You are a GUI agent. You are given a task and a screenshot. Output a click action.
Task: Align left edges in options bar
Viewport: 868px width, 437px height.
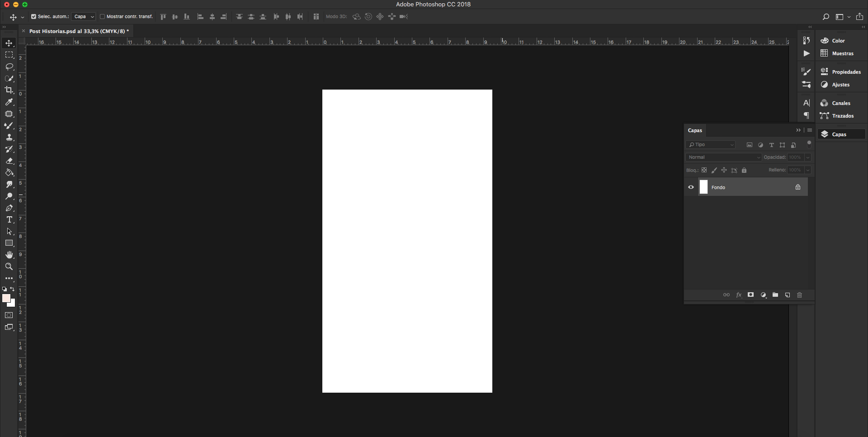click(x=200, y=17)
